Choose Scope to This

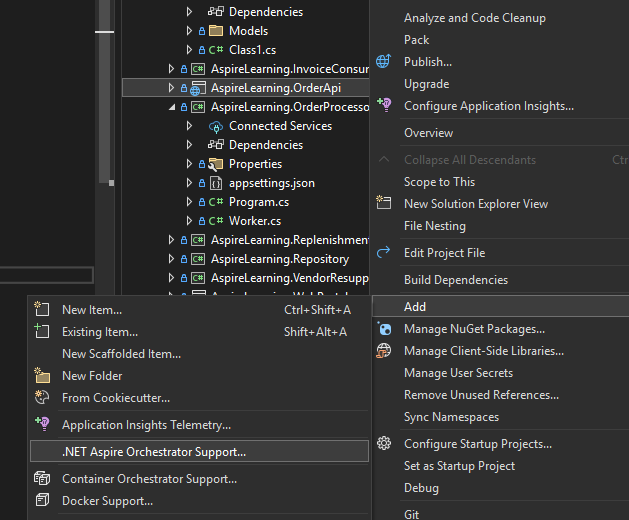(439, 182)
